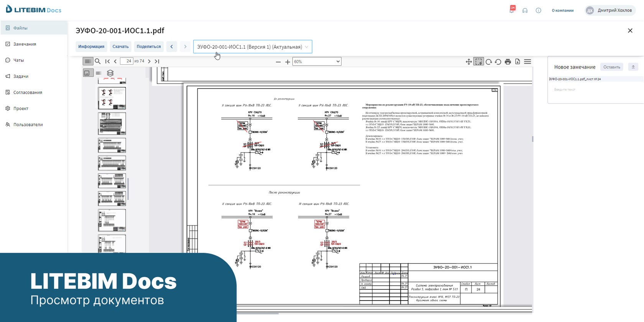Open the Чаты section in sidebar
This screenshot has height=322, width=644.
point(34,60)
